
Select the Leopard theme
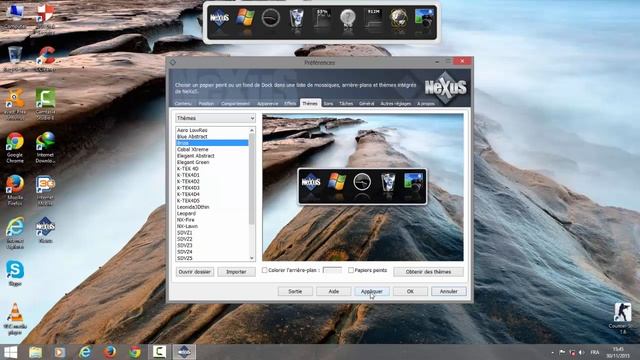click(186, 213)
